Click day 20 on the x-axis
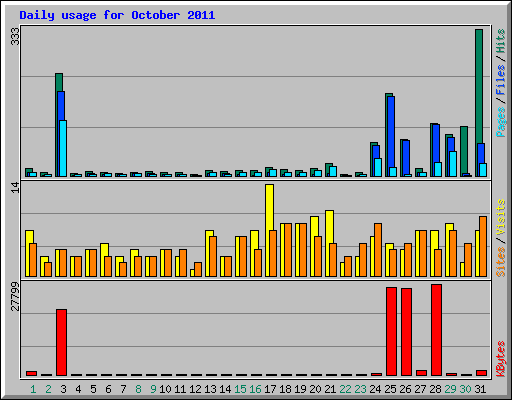Viewport: 512px width, 400px height. [x=315, y=389]
